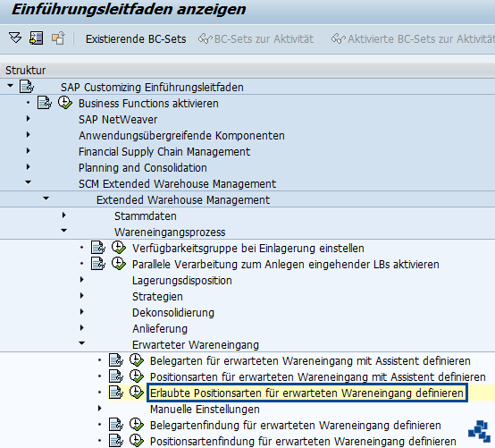Select SCM Extended Warehouse Management text

pos(177,184)
